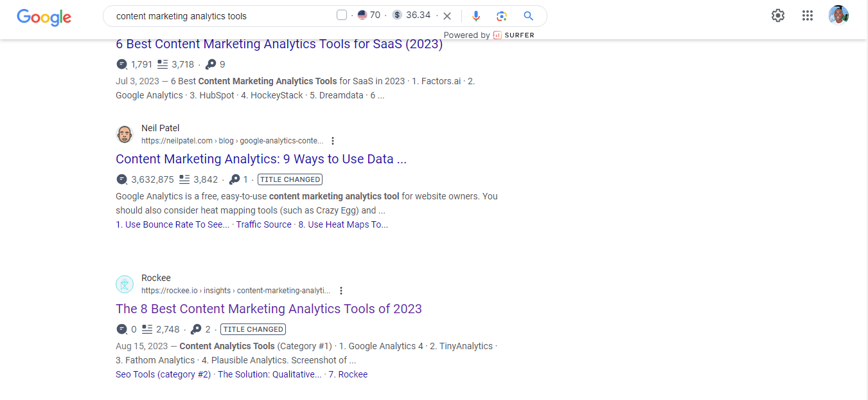The height and width of the screenshot is (400, 868).
Task: Click the Neil Patel favicon
Action: pyautogui.click(x=125, y=134)
